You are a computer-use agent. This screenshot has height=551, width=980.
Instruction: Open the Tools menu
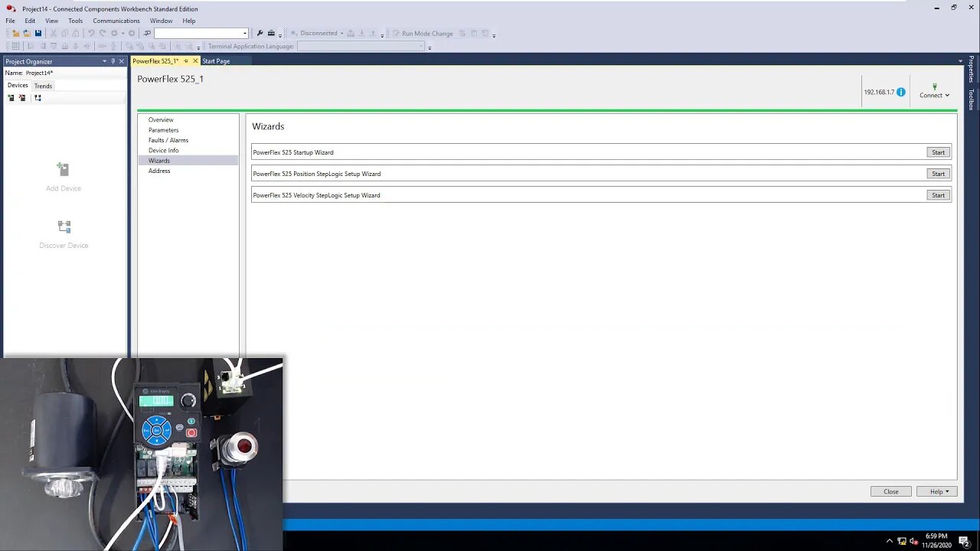coord(75,21)
